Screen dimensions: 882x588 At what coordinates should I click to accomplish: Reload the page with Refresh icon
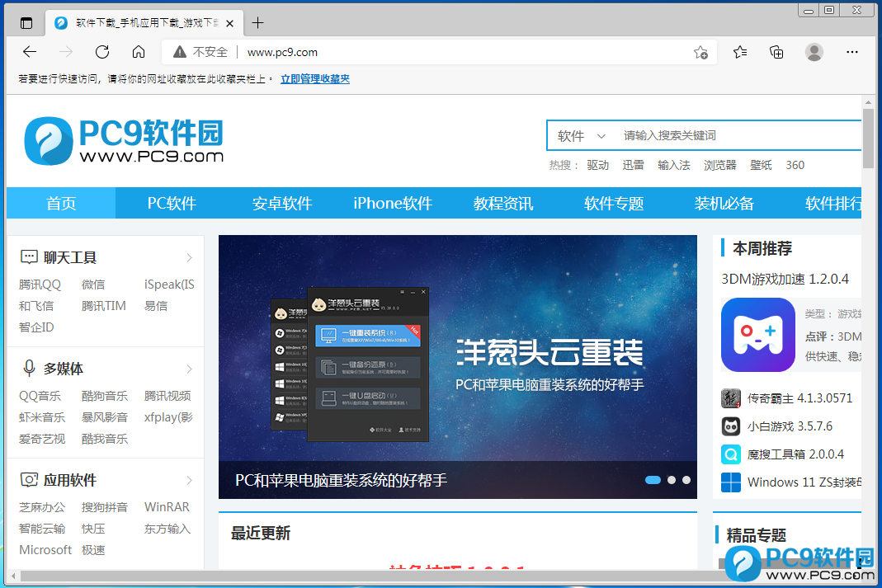point(102,52)
